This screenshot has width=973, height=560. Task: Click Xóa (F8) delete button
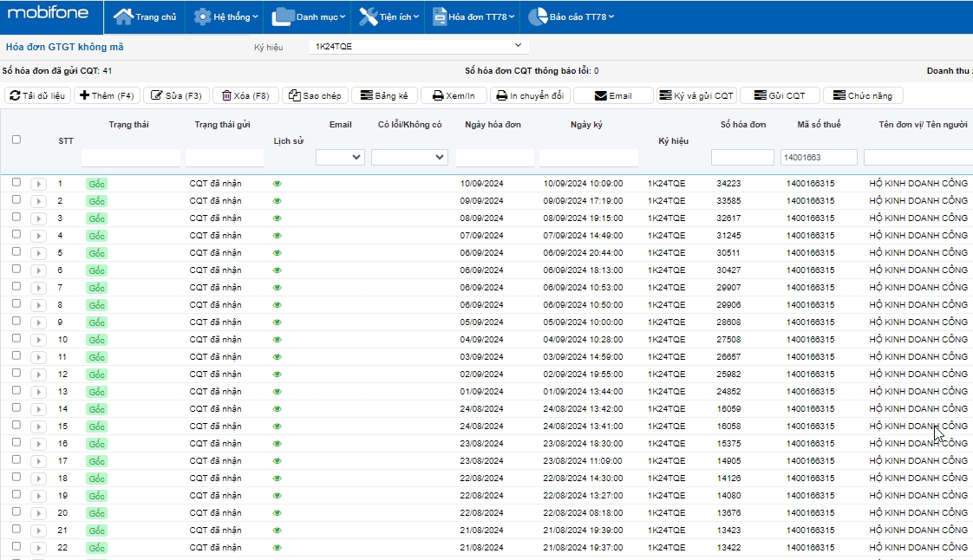245,95
